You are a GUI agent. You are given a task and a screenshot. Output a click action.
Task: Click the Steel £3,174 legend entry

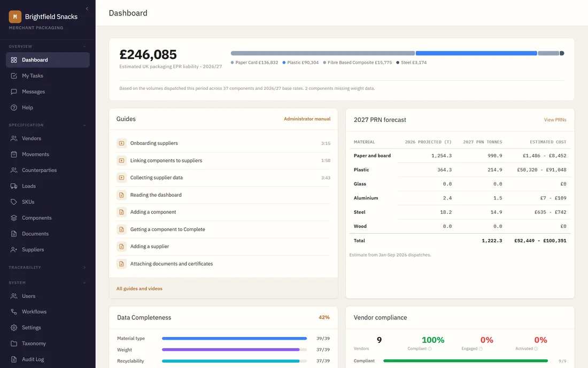click(412, 63)
